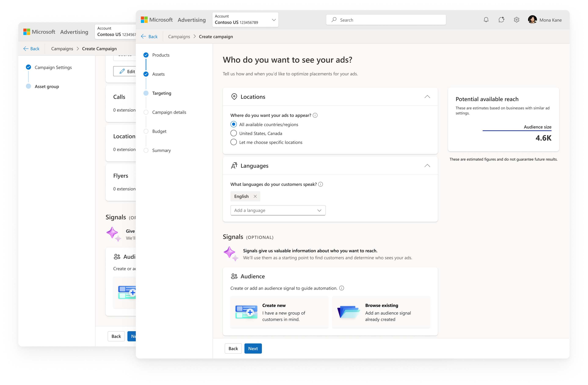Go to the Products step
Image resolution: width=588 pixels, height=385 pixels.
click(161, 55)
